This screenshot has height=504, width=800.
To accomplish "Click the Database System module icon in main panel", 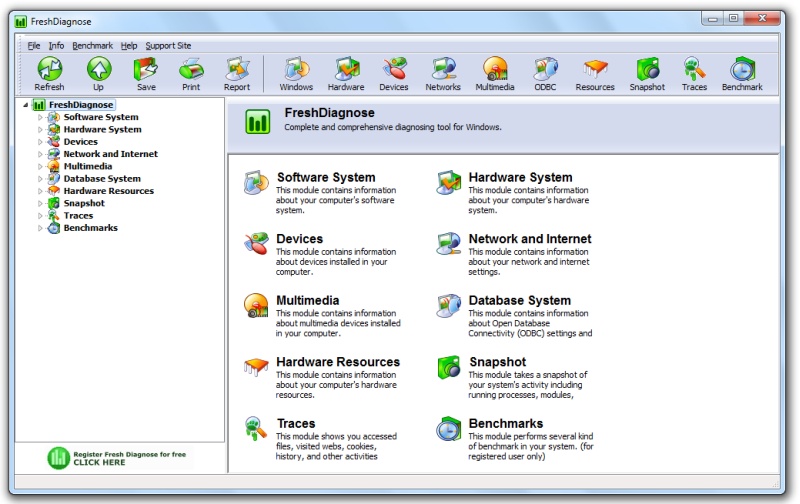I will point(448,305).
